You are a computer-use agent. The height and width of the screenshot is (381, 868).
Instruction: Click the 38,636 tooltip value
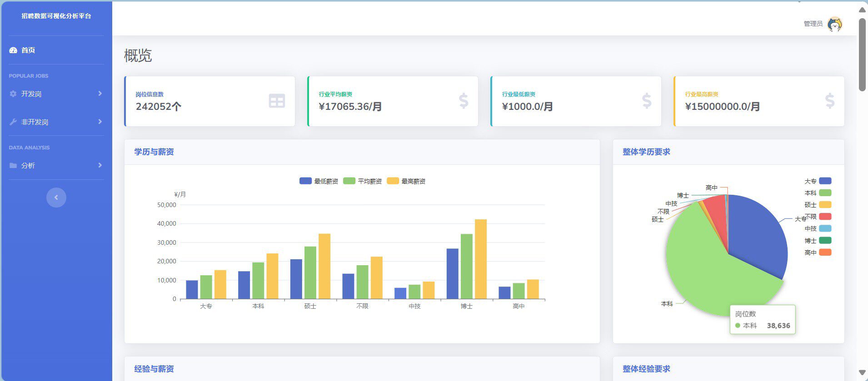click(x=778, y=326)
